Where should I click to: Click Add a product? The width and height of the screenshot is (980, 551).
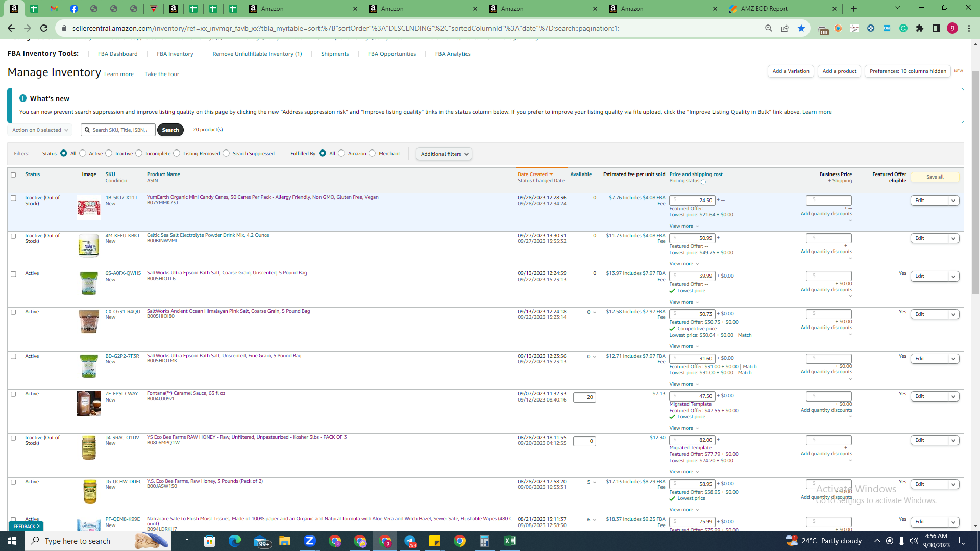click(x=840, y=71)
